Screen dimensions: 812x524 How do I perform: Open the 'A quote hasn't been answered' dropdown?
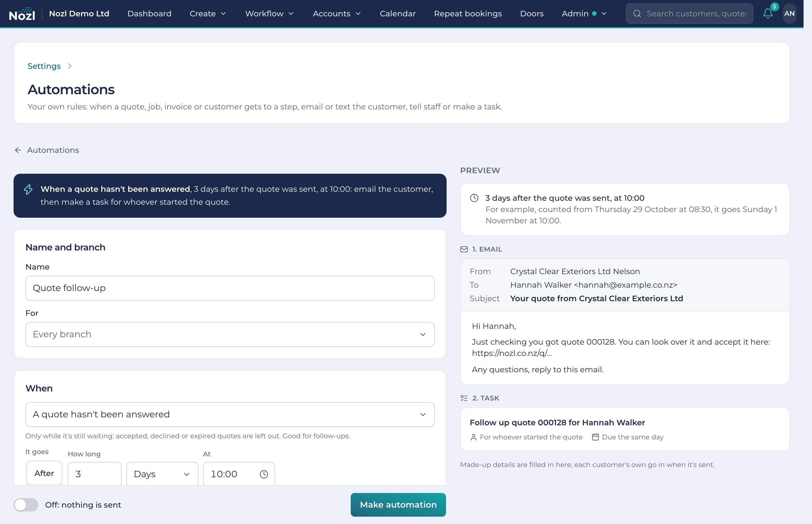(x=230, y=415)
